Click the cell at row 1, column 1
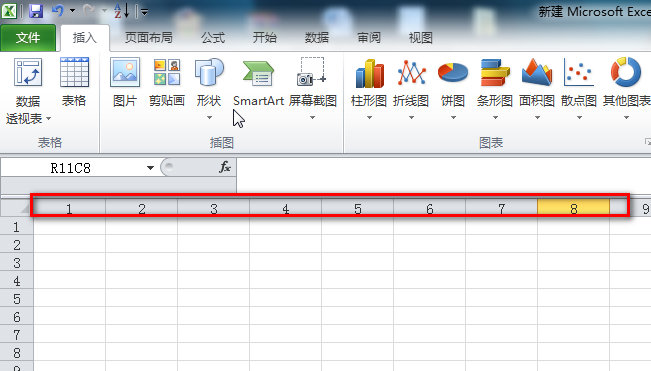The image size is (651, 371). click(x=69, y=226)
